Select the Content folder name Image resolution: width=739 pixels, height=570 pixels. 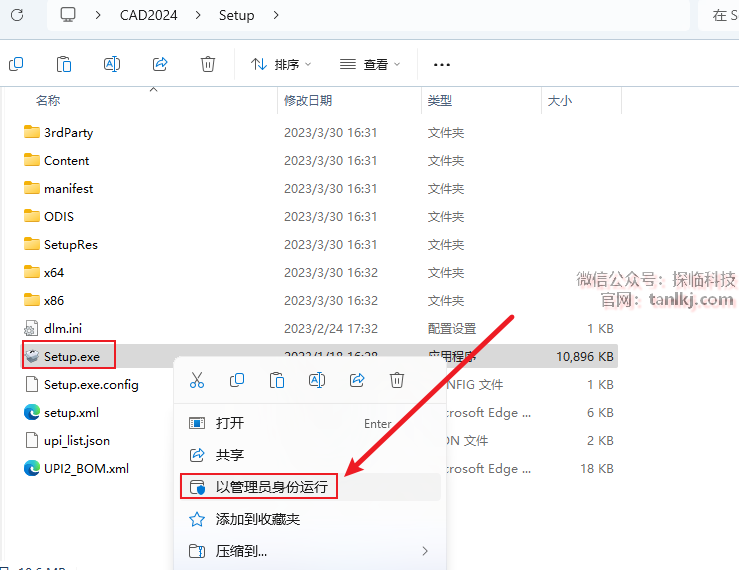click(66, 160)
